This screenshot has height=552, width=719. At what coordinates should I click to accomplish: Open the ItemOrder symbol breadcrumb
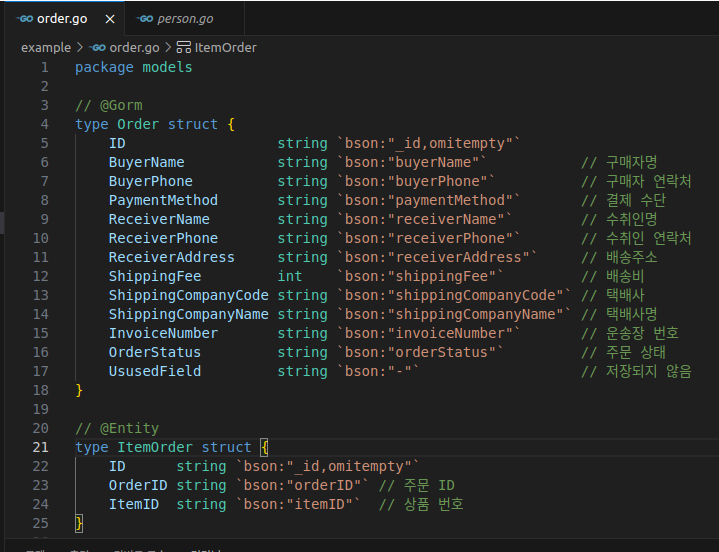(226, 47)
